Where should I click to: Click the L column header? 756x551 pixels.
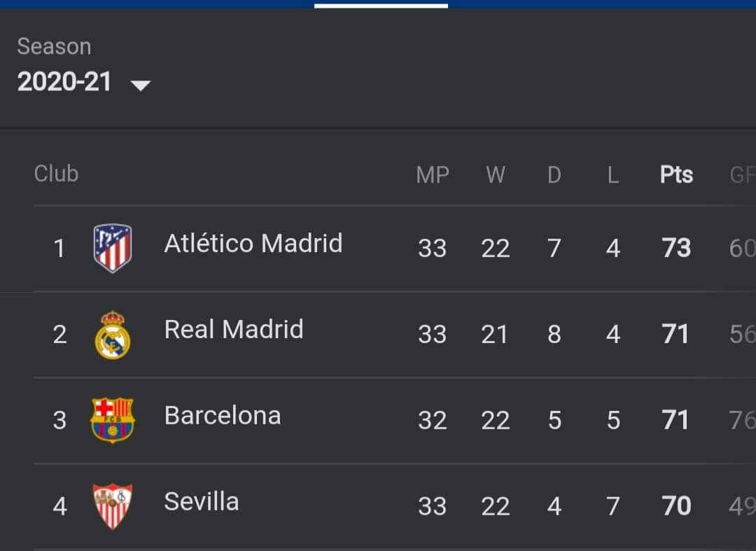[x=613, y=174]
